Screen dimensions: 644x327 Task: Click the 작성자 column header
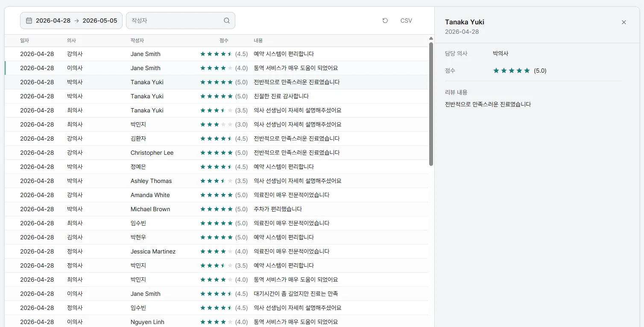point(137,41)
